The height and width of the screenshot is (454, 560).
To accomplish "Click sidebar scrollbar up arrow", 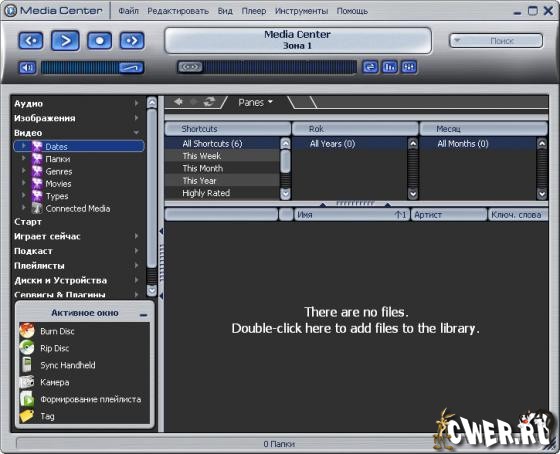I will pos(152,103).
